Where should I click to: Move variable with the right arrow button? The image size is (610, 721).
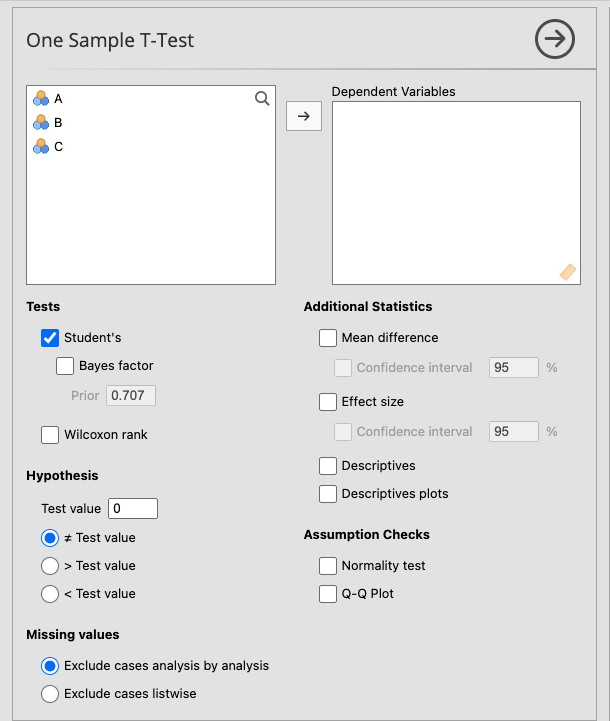304,116
